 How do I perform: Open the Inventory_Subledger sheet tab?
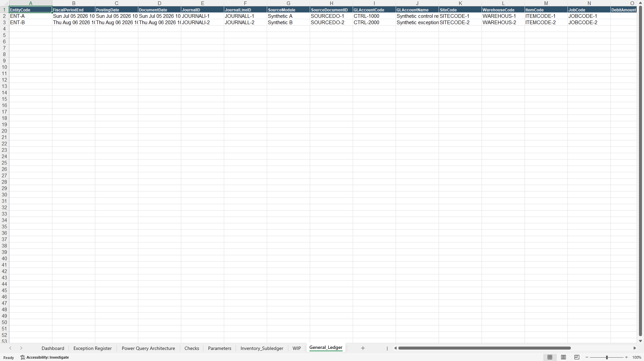(262, 348)
